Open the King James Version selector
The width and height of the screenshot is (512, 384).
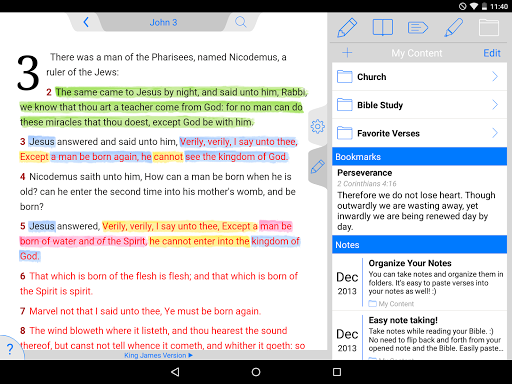(159, 355)
